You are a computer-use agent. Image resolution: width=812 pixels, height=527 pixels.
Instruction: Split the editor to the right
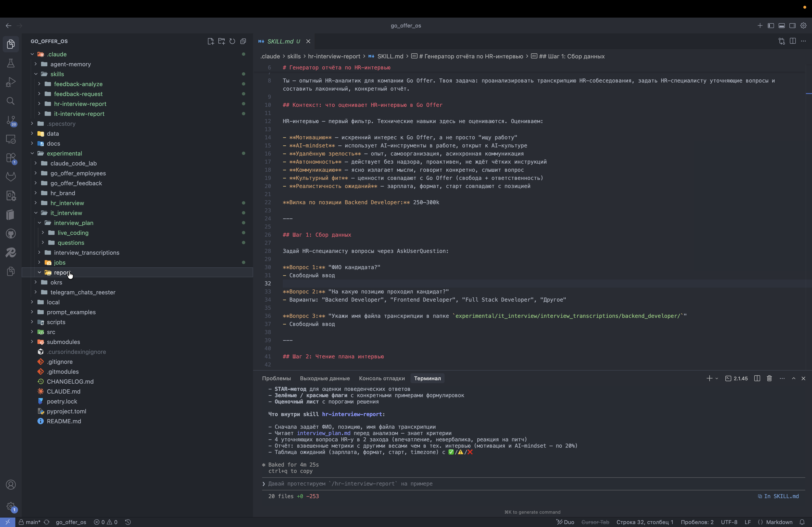tap(793, 41)
